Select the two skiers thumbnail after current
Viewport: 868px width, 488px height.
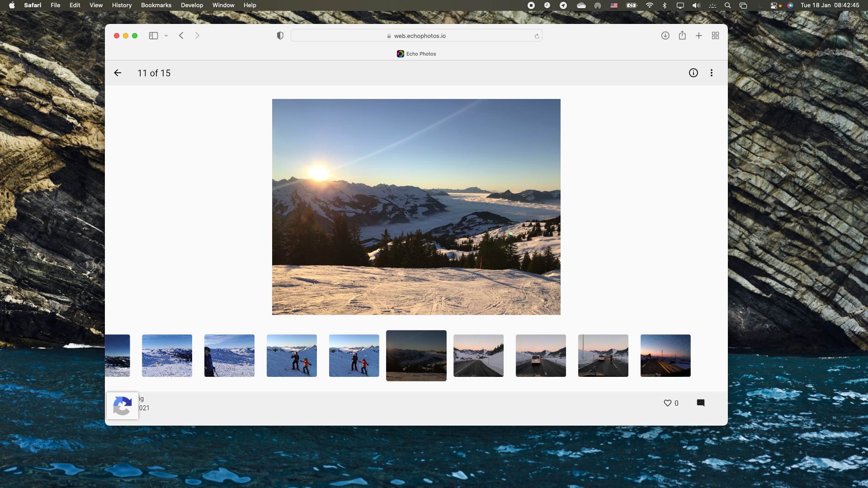click(x=354, y=356)
